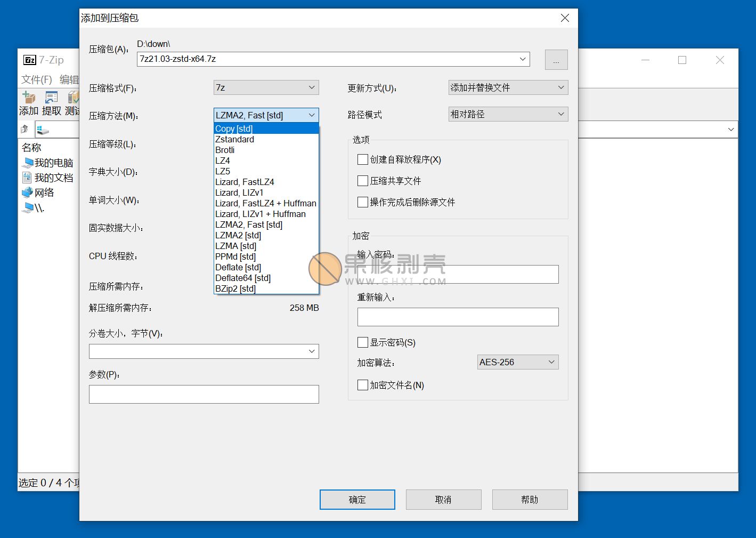Pick Lizard, LIZv1 without Huffman
This screenshot has width=756, height=538.
pyautogui.click(x=266, y=192)
